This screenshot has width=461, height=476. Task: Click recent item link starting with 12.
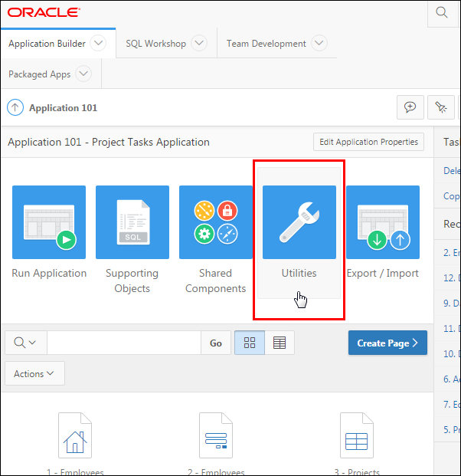coord(452,277)
